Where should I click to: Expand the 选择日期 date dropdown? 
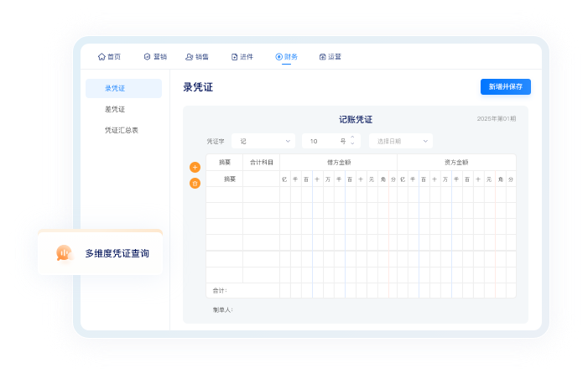click(x=400, y=141)
